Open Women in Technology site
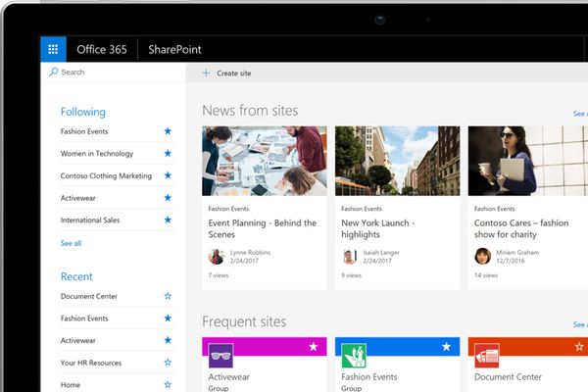 coord(97,154)
